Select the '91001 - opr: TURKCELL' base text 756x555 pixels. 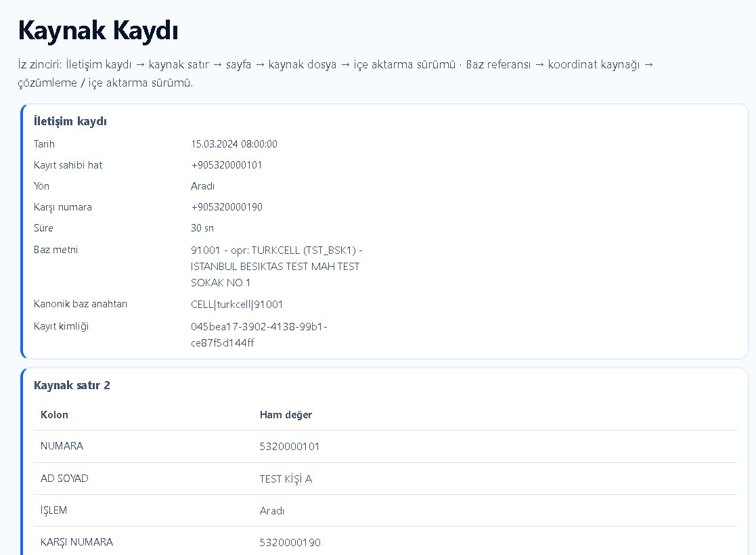277,266
